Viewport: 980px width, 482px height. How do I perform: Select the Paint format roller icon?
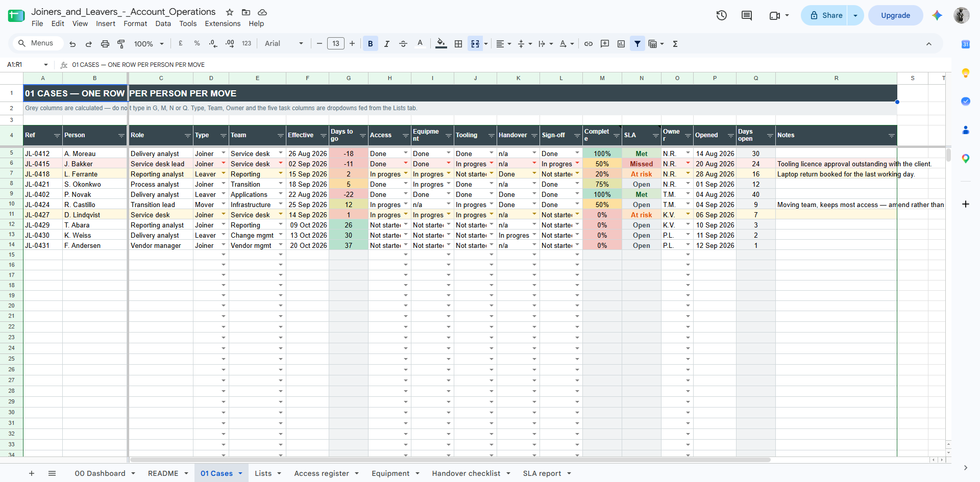click(121, 44)
